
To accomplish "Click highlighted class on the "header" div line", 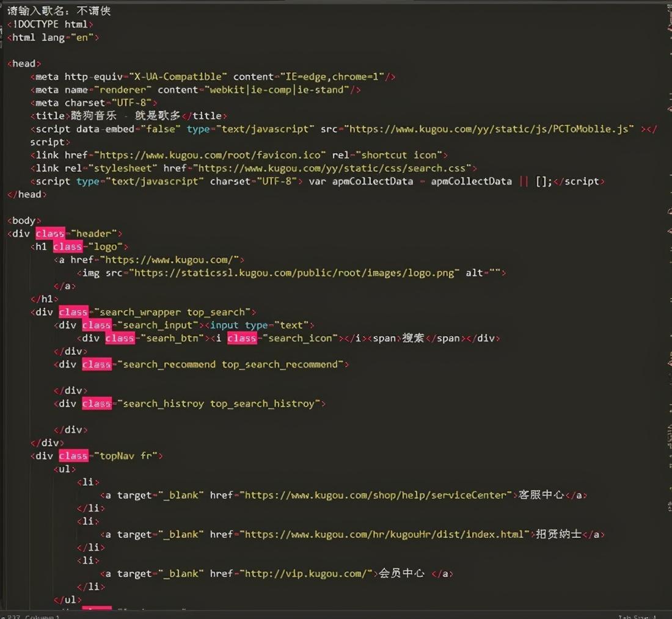I will click(x=50, y=233).
